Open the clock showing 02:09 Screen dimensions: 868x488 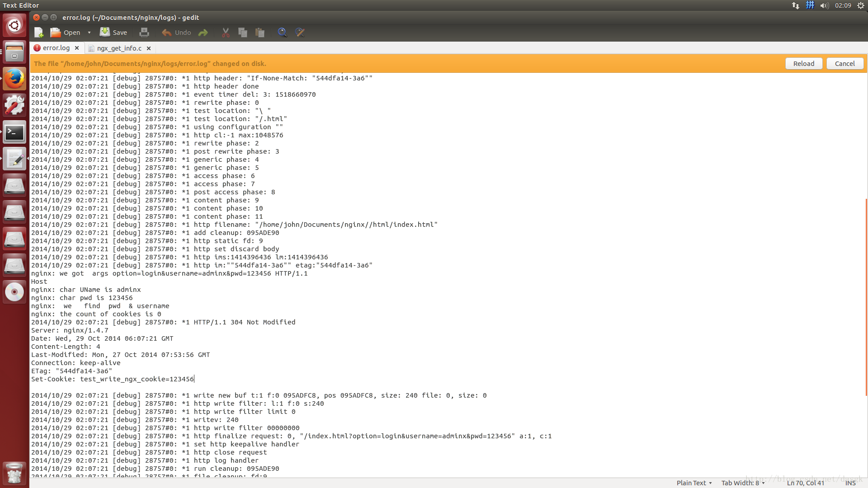[843, 5]
